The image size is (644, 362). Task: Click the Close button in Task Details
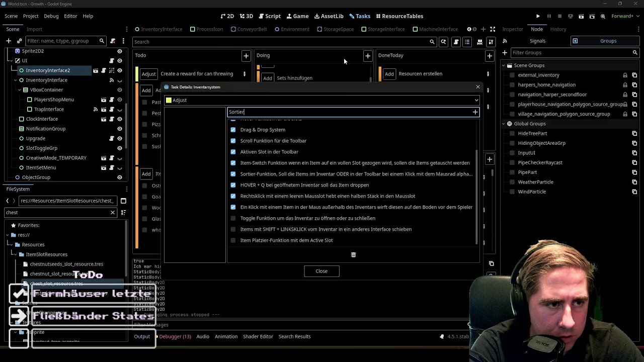[321, 271]
